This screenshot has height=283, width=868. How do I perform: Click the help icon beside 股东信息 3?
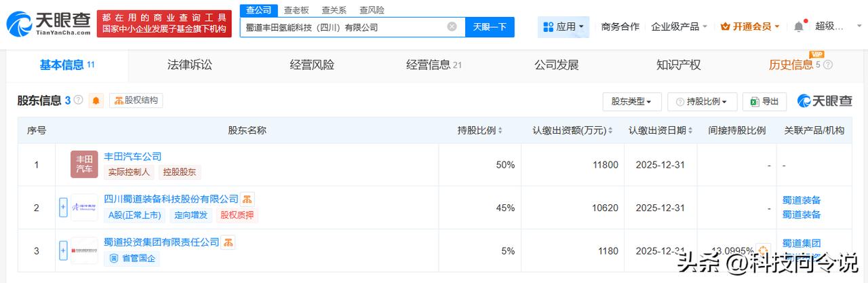(78, 100)
